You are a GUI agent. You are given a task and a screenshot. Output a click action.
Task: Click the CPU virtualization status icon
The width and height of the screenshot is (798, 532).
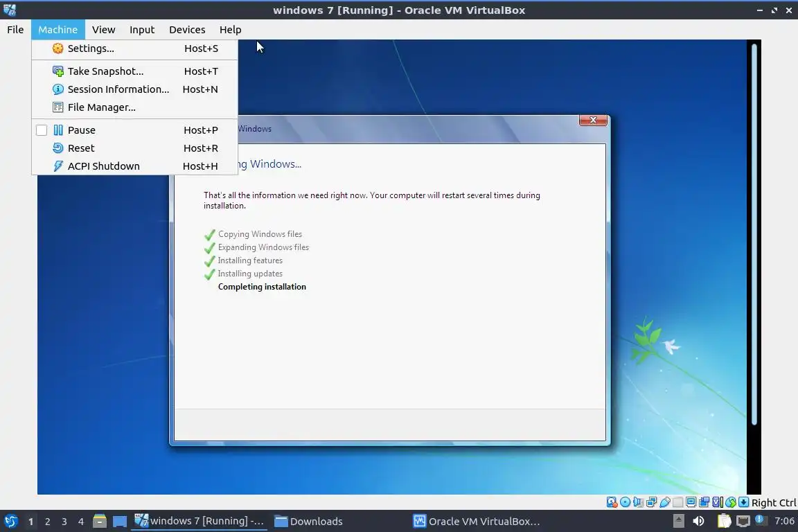tap(717, 502)
